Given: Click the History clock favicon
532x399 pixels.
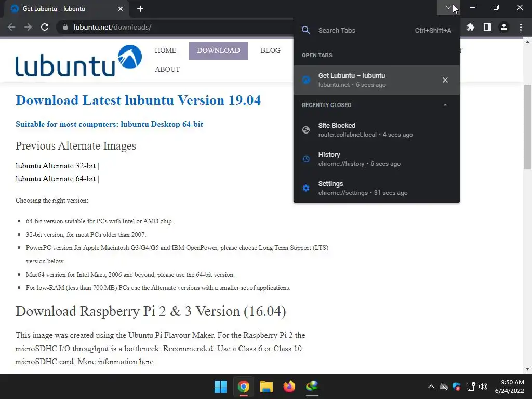Looking at the screenshot, I should 306,159.
